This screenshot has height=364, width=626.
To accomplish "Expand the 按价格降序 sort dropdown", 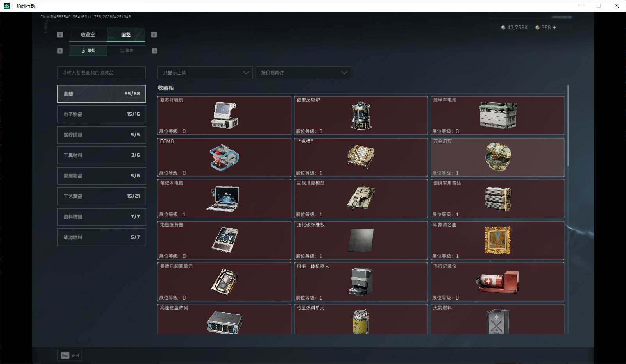I will coord(303,73).
